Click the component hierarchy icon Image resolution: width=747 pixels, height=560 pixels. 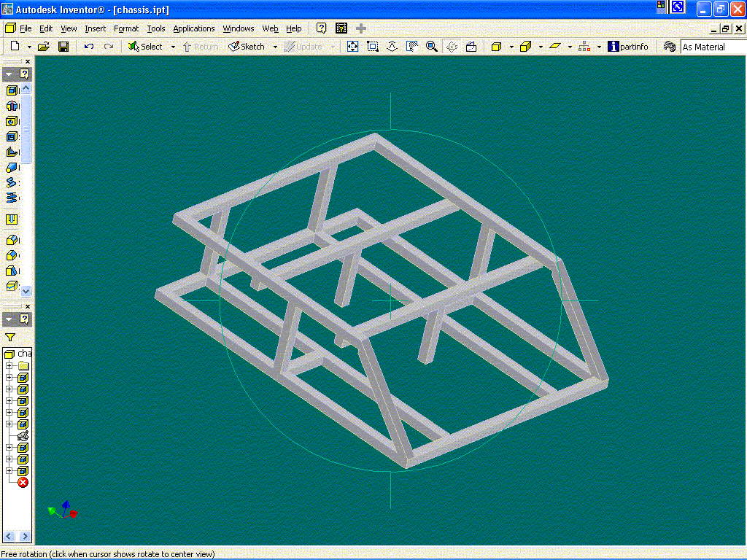point(584,47)
